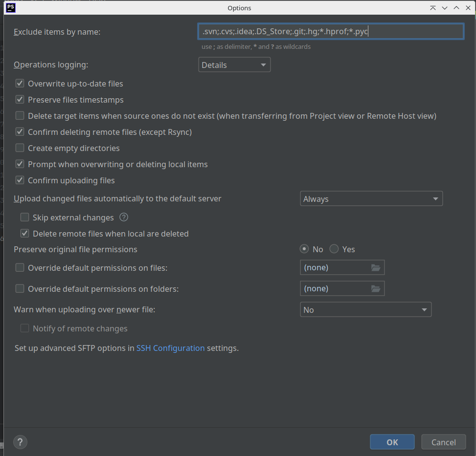Enable Create empty directories
The height and width of the screenshot is (456, 476).
pyautogui.click(x=20, y=148)
